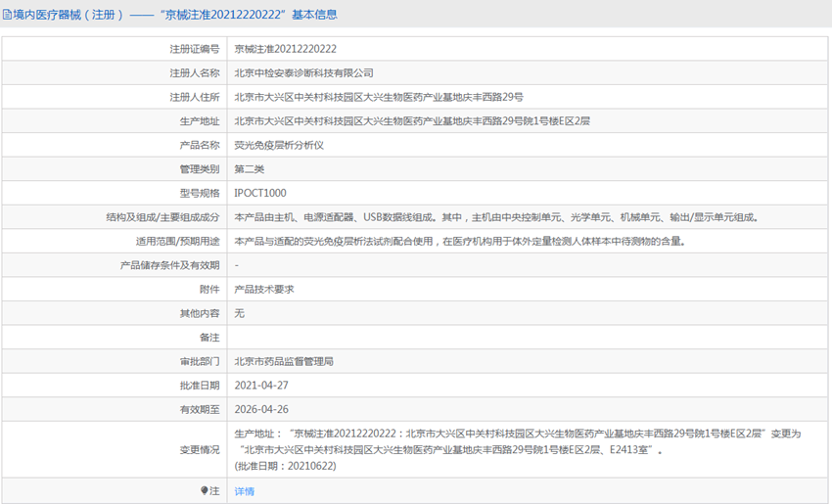This screenshot has height=504, width=832.
Task: Click the 有效期至 value 2026-04-26
Action: coord(261,409)
